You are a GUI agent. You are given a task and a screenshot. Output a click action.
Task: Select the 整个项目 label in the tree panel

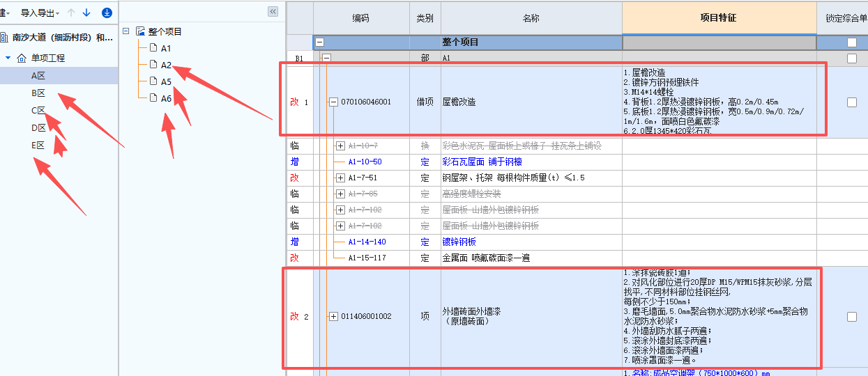pyautogui.click(x=165, y=31)
